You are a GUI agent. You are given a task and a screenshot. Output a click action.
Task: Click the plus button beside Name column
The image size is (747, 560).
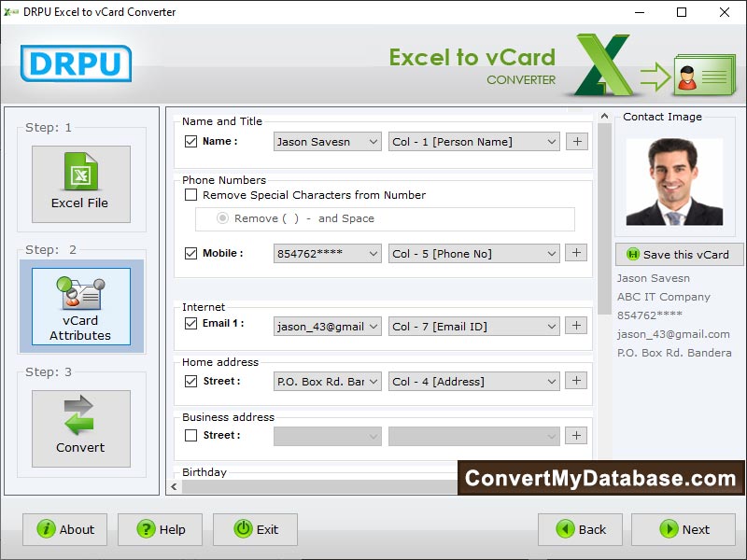pos(576,142)
